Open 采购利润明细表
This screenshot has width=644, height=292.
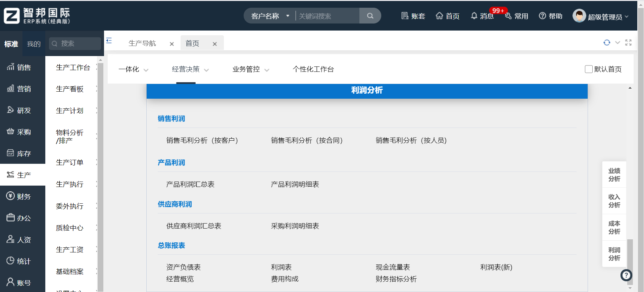tap(295, 226)
